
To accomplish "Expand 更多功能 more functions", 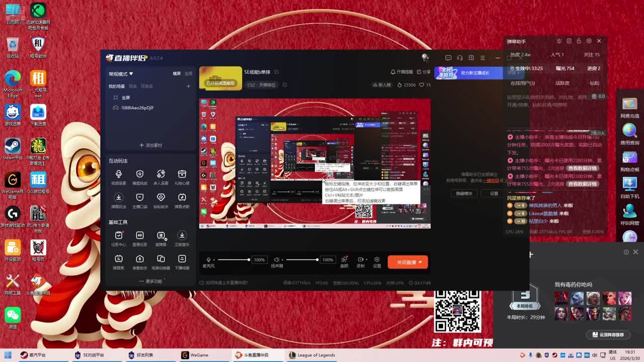I will tap(151, 282).
